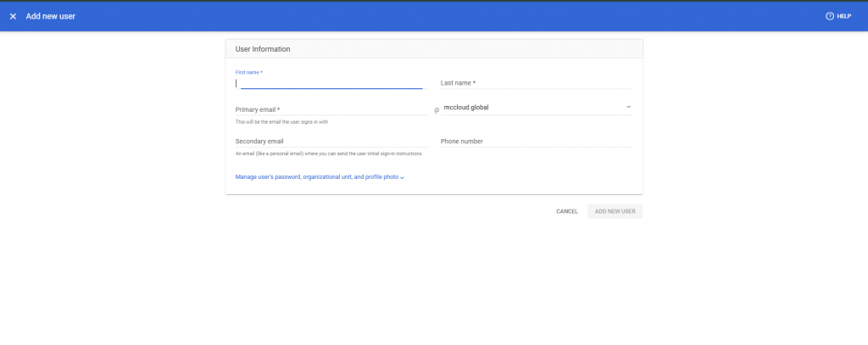The width and height of the screenshot is (868, 345).
Task: Expand Manage user's password and organizational unit
Action: point(316,177)
